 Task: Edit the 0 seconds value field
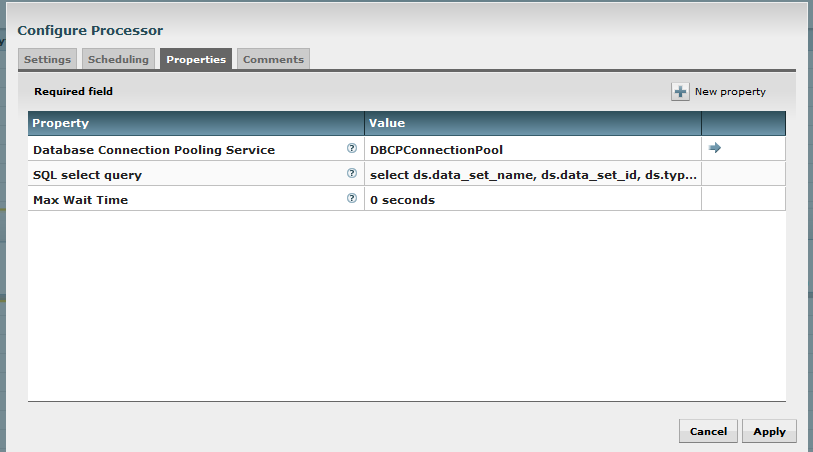click(532, 199)
